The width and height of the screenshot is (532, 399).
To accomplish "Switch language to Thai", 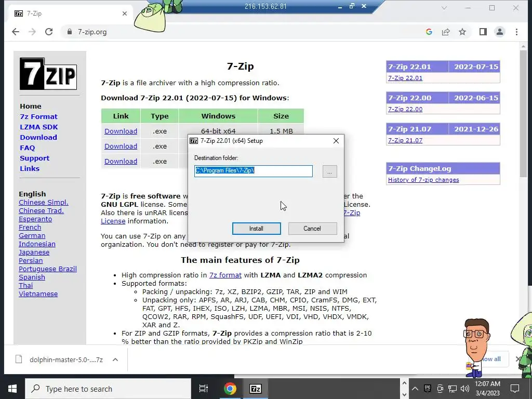I will coord(26,286).
